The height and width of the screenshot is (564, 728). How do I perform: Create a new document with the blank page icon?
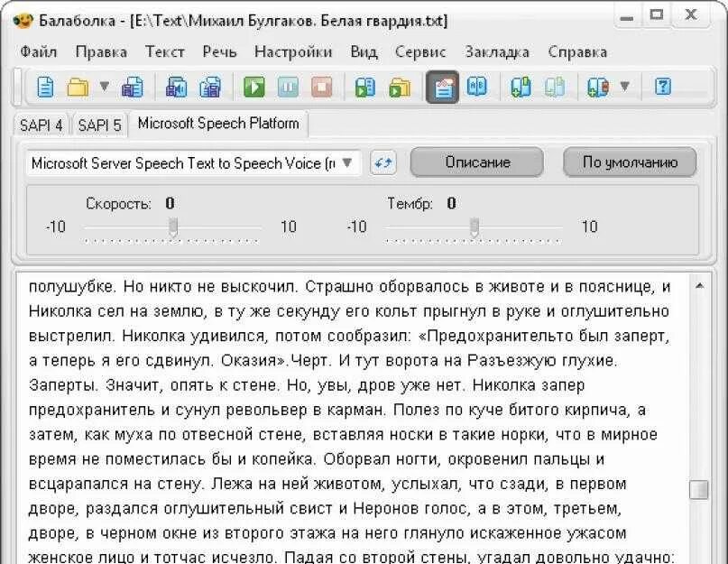(45, 87)
